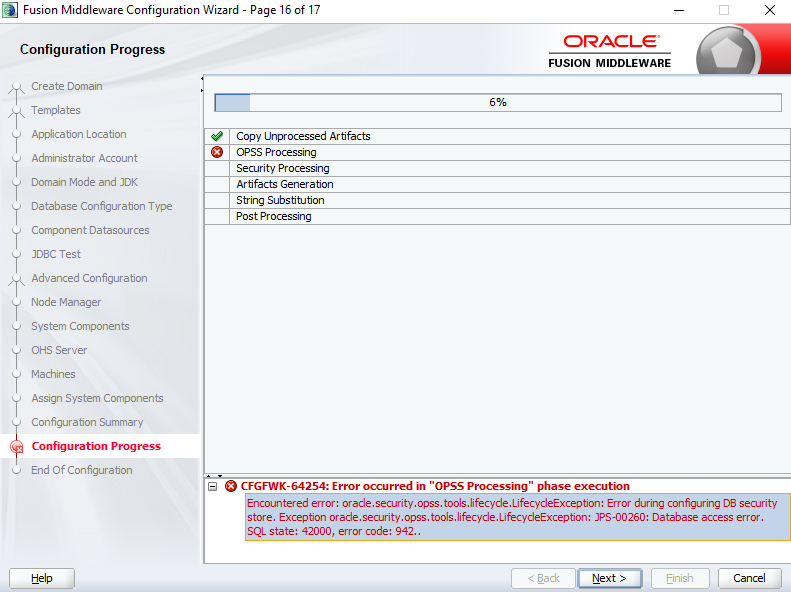Viewport: 791px width, 592px height.
Task: Open the Administrator Account step
Action: point(84,158)
